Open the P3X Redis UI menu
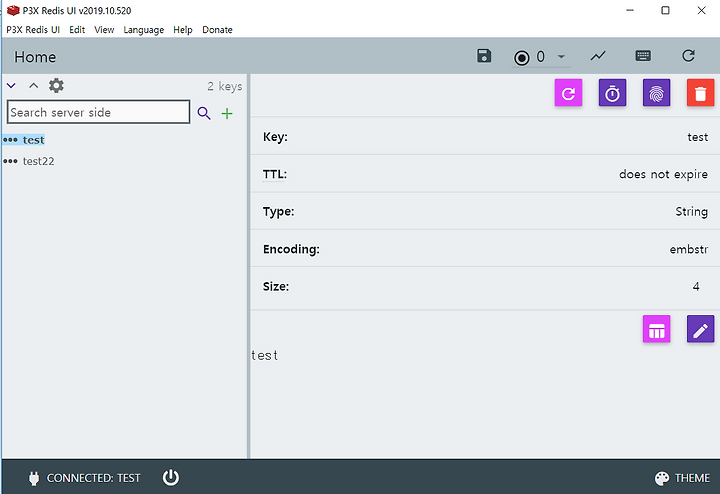Screen dimensions: 720x494 [33, 30]
